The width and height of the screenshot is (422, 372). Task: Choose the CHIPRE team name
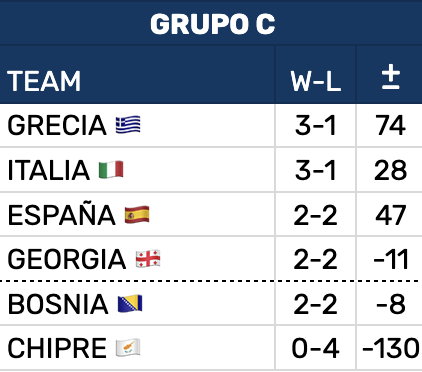click(57, 348)
